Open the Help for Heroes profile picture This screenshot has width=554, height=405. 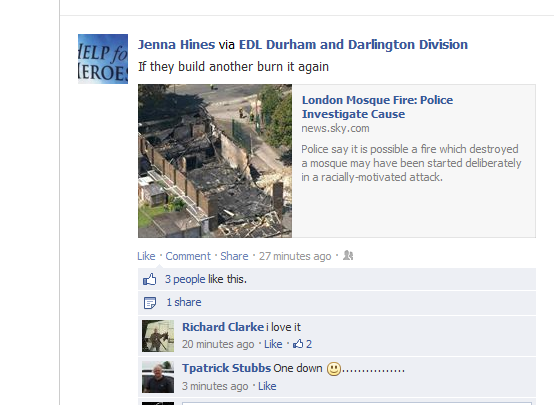click(x=103, y=59)
